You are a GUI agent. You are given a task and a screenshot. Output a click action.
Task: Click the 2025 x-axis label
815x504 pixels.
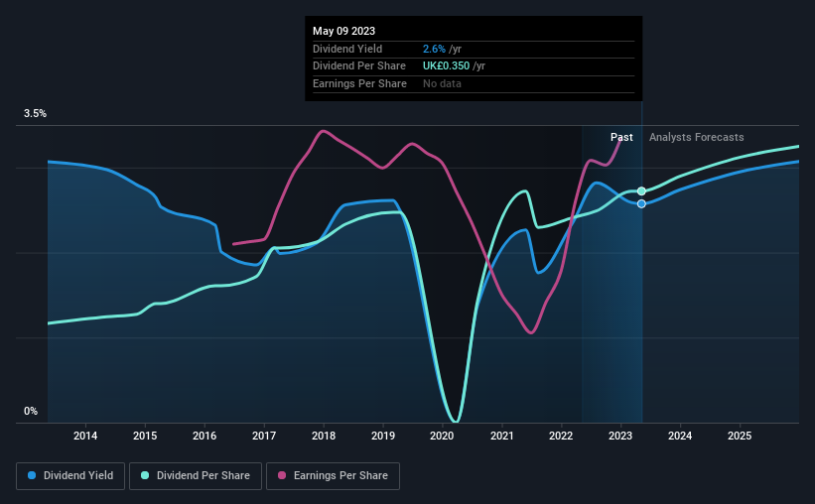tap(740, 436)
